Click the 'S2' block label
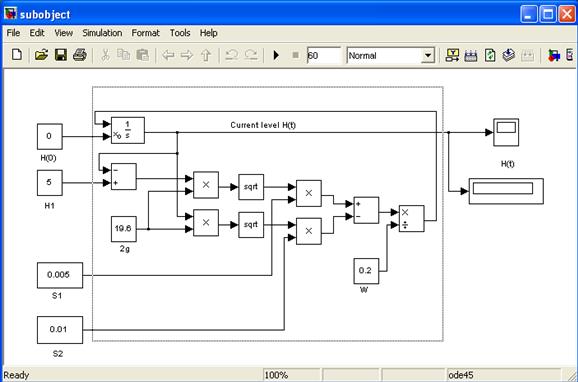This screenshot has width=578, height=382. click(58, 354)
